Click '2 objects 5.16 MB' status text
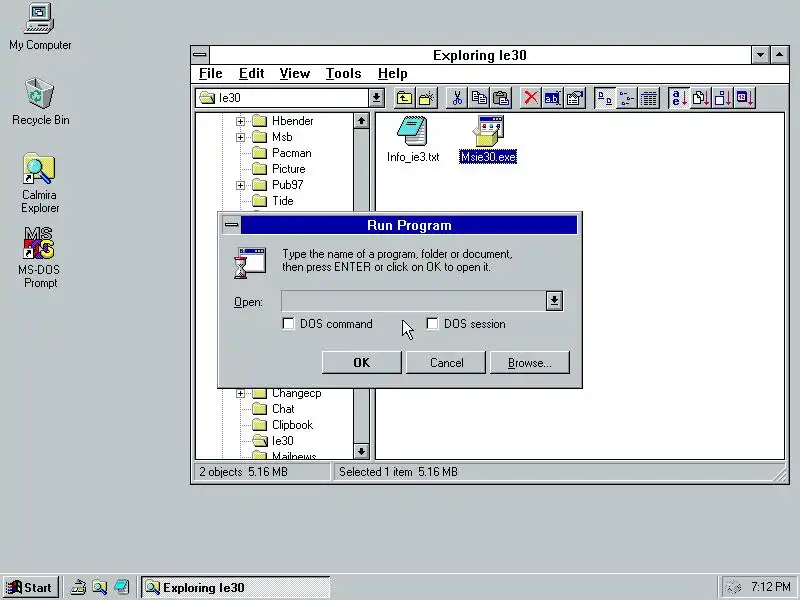The height and width of the screenshot is (600, 800). point(243,472)
